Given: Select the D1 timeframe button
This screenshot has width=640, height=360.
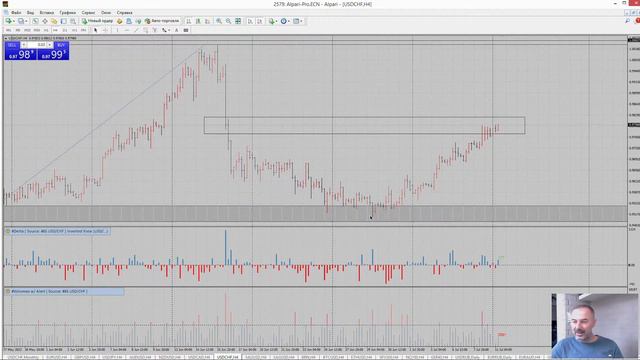Looking at the screenshot, I should pos(64,30).
